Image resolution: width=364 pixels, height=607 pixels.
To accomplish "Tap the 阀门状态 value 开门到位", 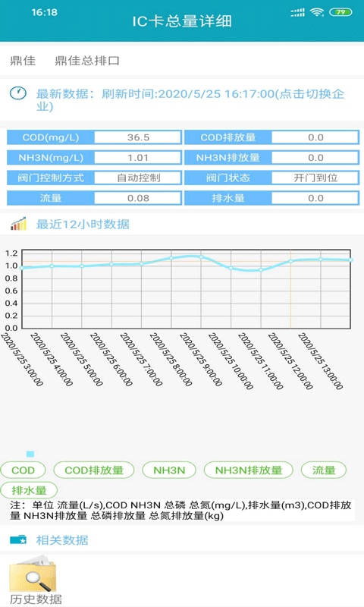I will tap(315, 178).
